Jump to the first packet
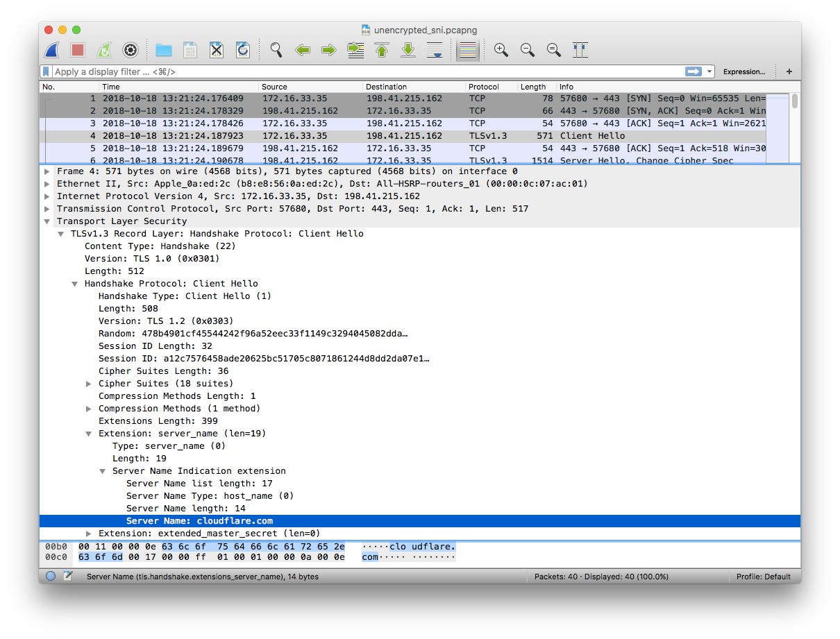This screenshot has height=639, width=840. (x=382, y=50)
